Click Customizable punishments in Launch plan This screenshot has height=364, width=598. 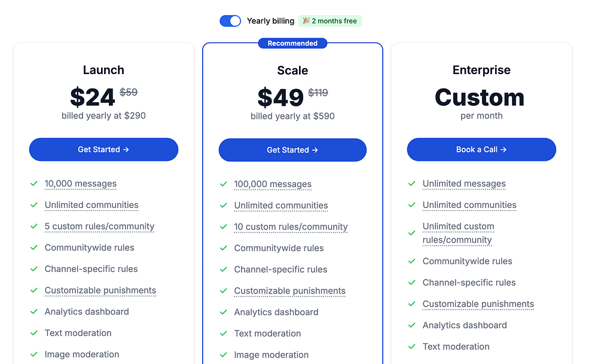[x=100, y=290]
